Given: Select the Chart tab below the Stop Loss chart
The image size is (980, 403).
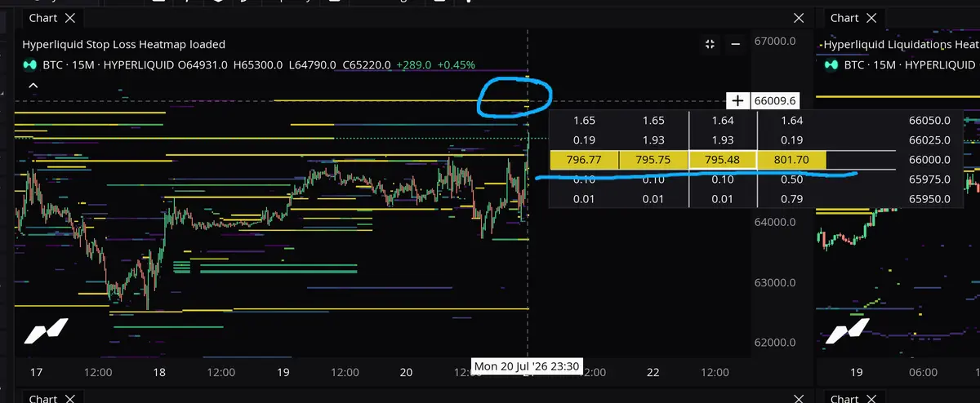Looking at the screenshot, I should point(42,398).
